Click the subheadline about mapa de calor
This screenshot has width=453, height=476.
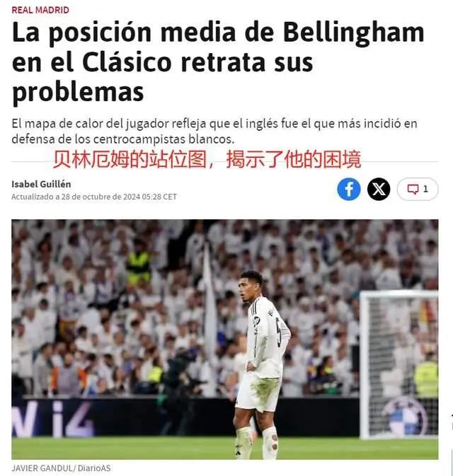click(x=214, y=131)
